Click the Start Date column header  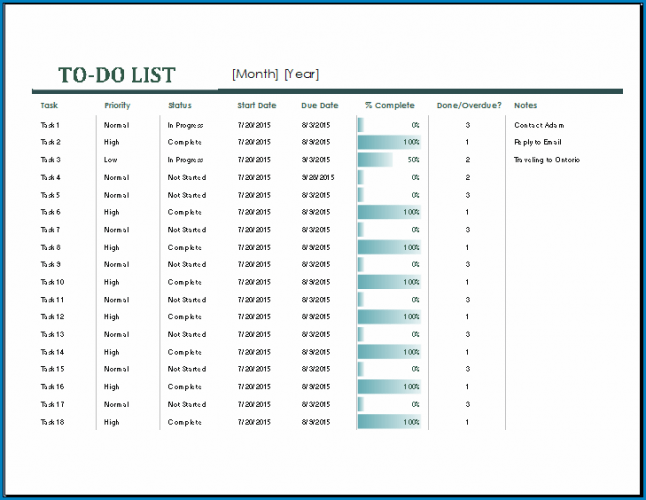click(x=256, y=105)
